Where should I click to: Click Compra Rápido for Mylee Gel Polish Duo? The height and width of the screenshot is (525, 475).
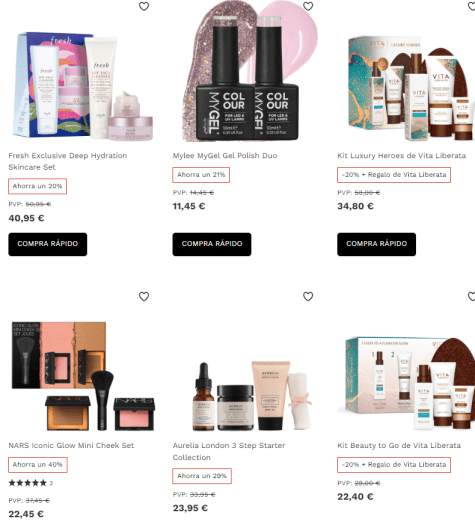[212, 244]
